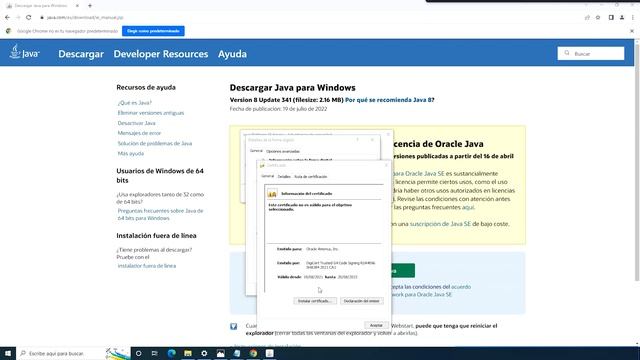Open Developer Resources in Java header
The width and height of the screenshot is (640, 360).
161,54
